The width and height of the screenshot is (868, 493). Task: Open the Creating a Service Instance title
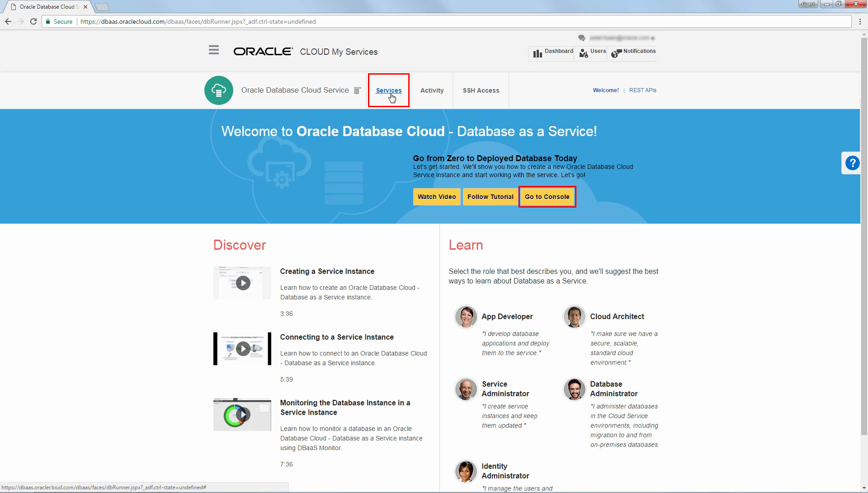pos(327,271)
